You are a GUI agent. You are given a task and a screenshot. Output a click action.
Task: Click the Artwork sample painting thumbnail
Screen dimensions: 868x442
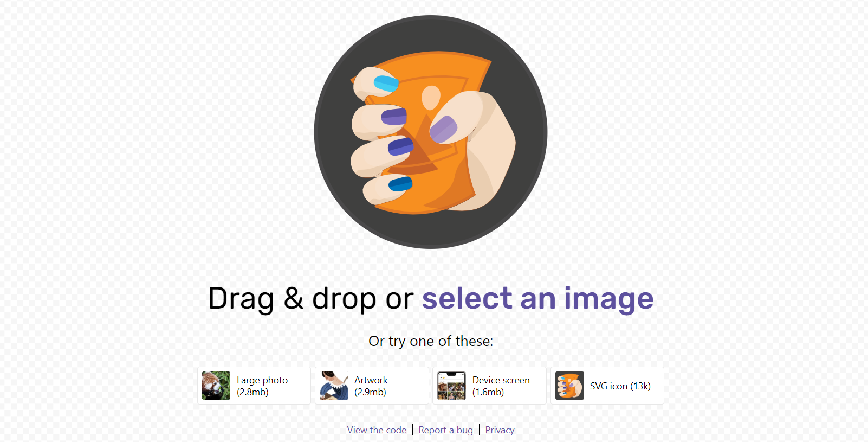coord(334,386)
